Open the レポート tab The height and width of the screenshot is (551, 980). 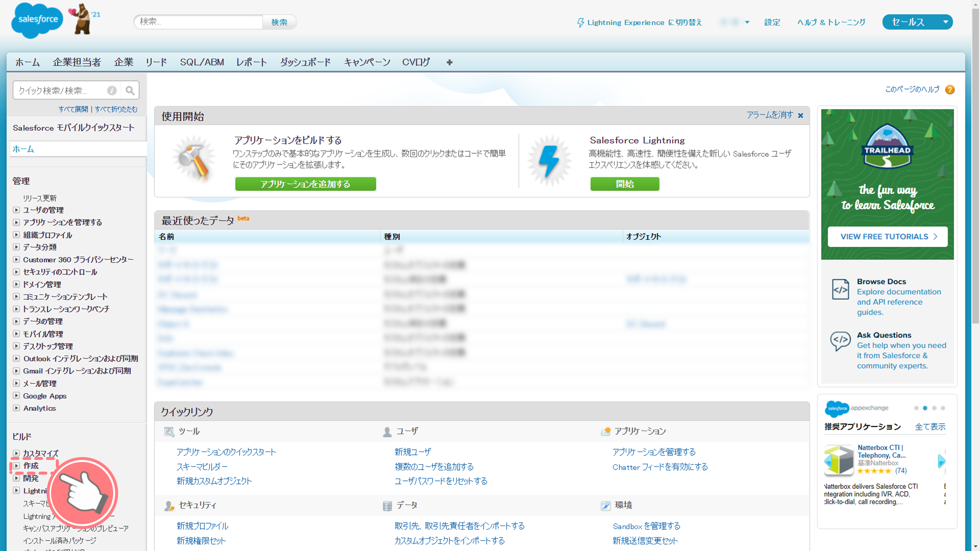[252, 62]
